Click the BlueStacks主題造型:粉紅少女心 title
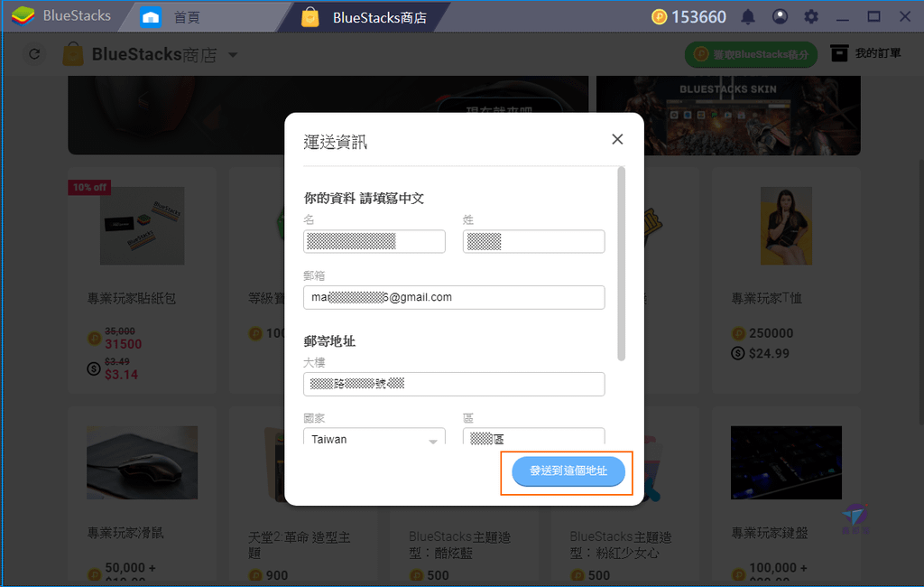 pos(621,545)
